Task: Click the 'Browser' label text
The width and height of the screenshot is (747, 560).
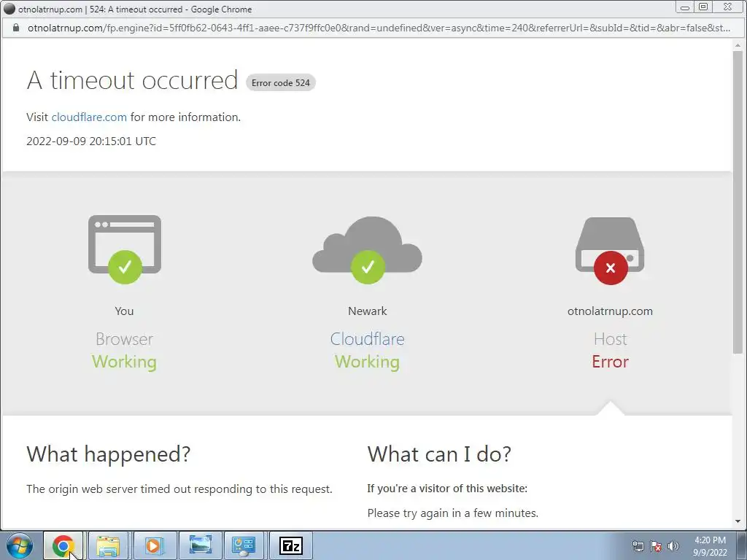Action: pyautogui.click(x=124, y=339)
